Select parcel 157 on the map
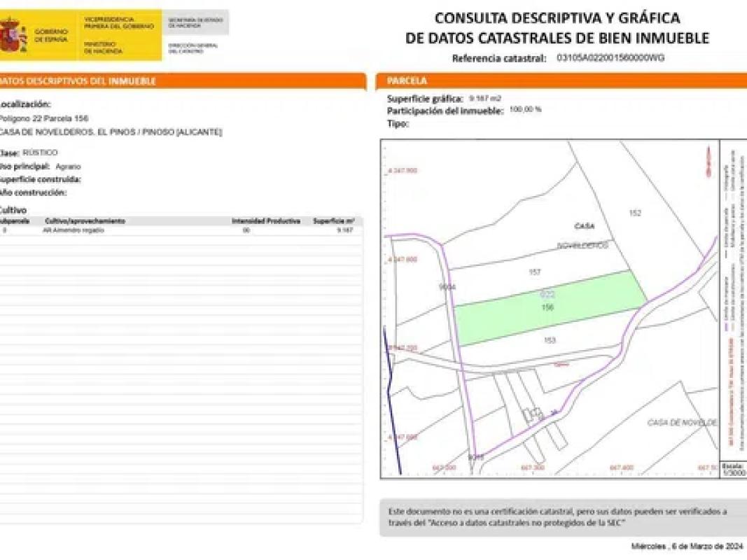This screenshot has height=560, width=747. pos(534,272)
